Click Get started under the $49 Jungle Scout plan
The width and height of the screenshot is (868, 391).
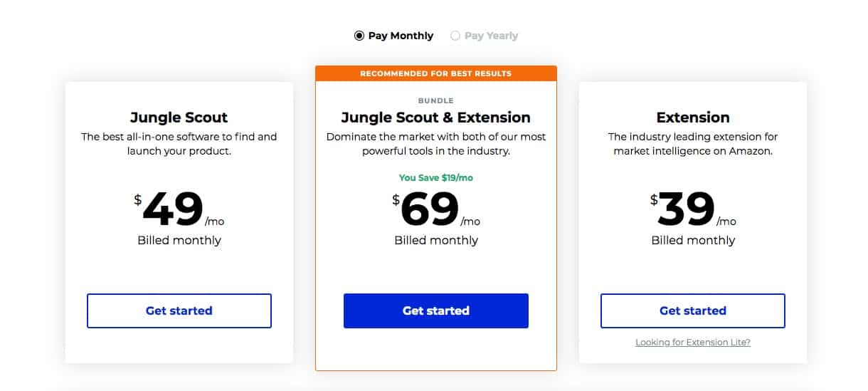pyautogui.click(x=179, y=311)
